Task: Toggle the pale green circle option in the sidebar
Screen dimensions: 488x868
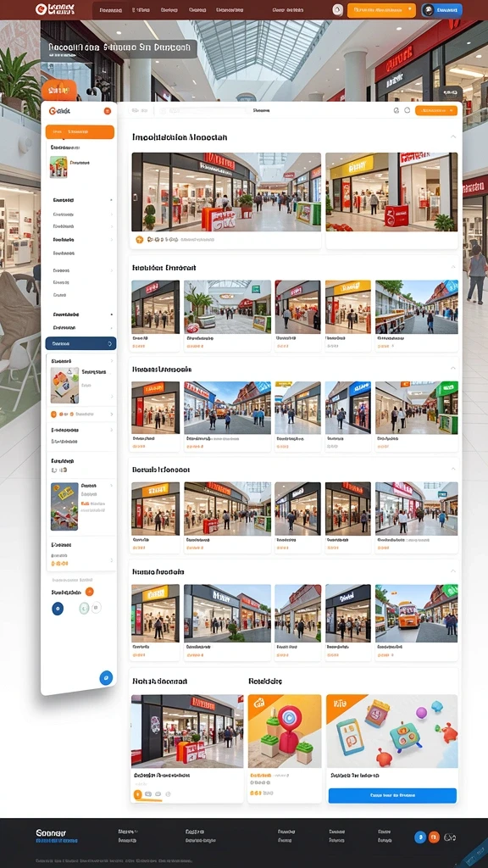Action: pos(84,609)
